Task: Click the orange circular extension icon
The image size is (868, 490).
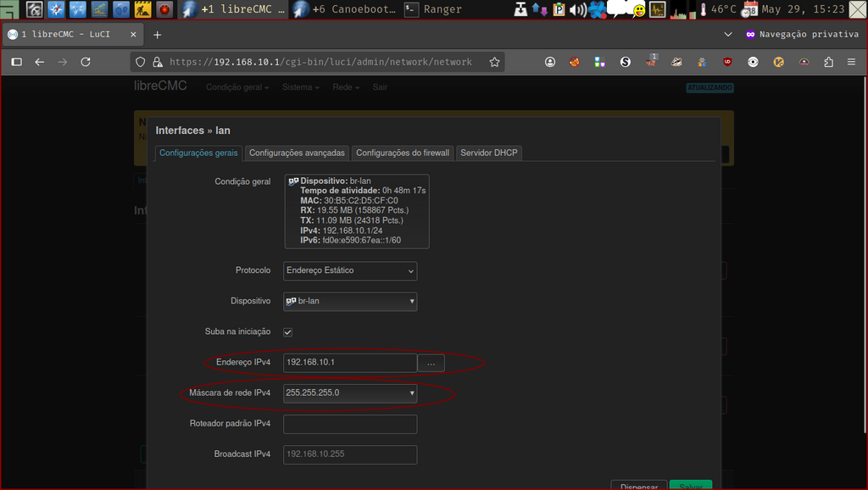Action: tap(778, 62)
